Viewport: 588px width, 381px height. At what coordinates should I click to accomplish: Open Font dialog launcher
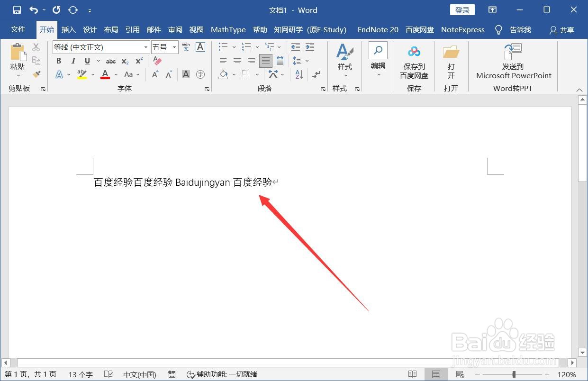[207, 89]
